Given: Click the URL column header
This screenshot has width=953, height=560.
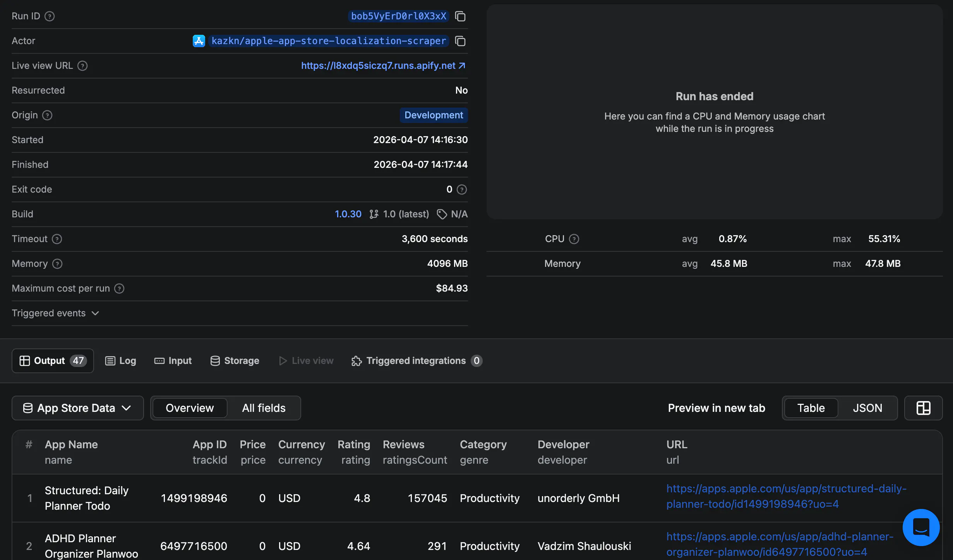Looking at the screenshot, I should pyautogui.click(x=677, y=445).
